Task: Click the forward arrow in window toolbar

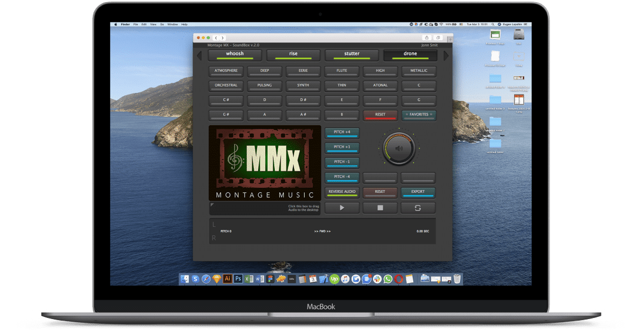Action: (222, 38)
